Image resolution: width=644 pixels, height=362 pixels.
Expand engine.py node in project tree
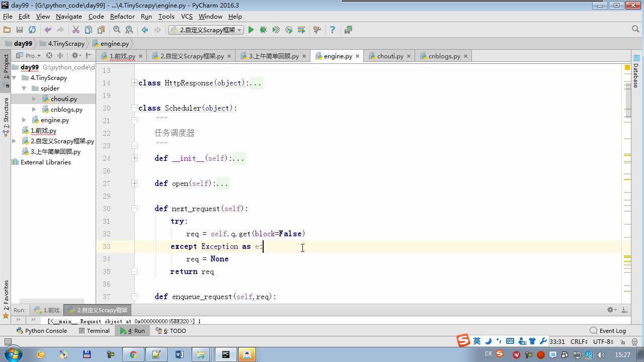click(x=24, y=120)
